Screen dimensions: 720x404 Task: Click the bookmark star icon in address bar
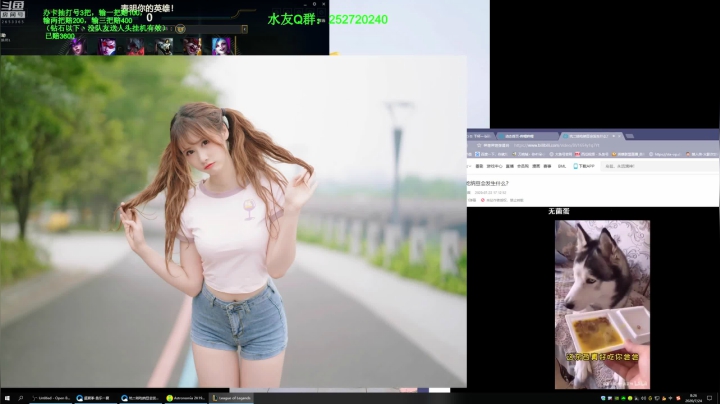point(478,145)
